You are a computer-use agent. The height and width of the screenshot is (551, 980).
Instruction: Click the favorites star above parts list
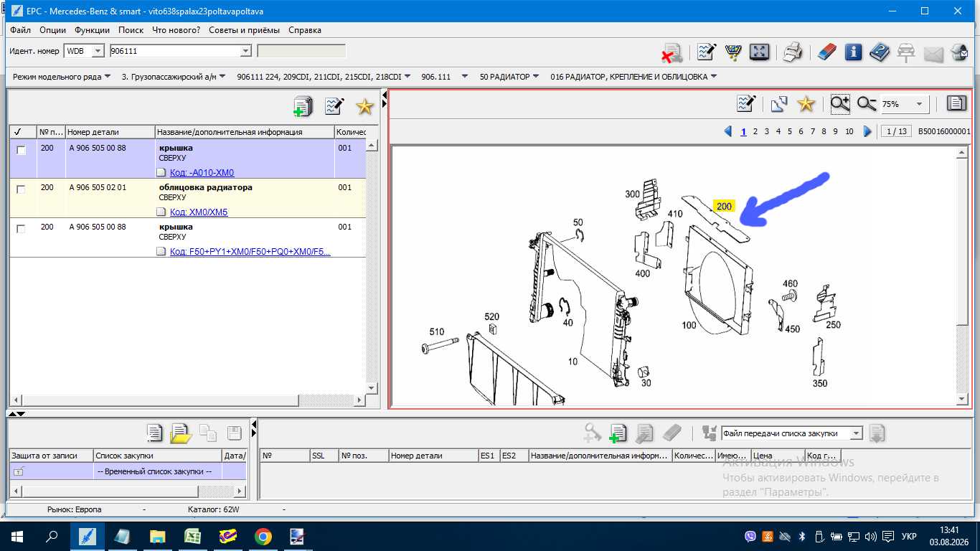(x=365, y=106)
